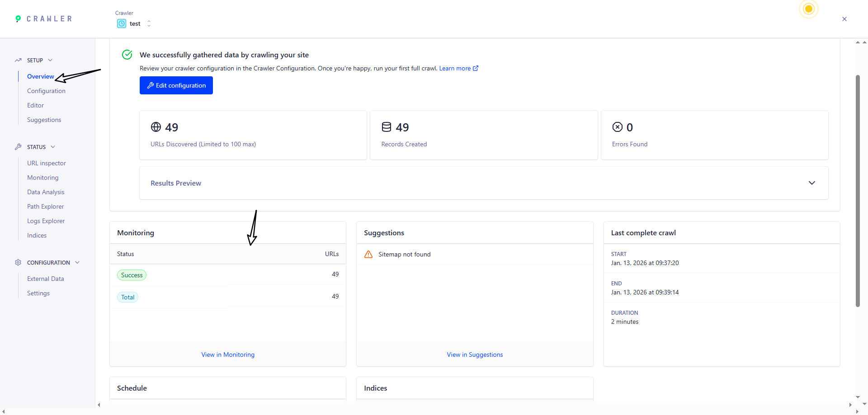Click the Errors Found circle-x icon

click(x=618, y=127)
